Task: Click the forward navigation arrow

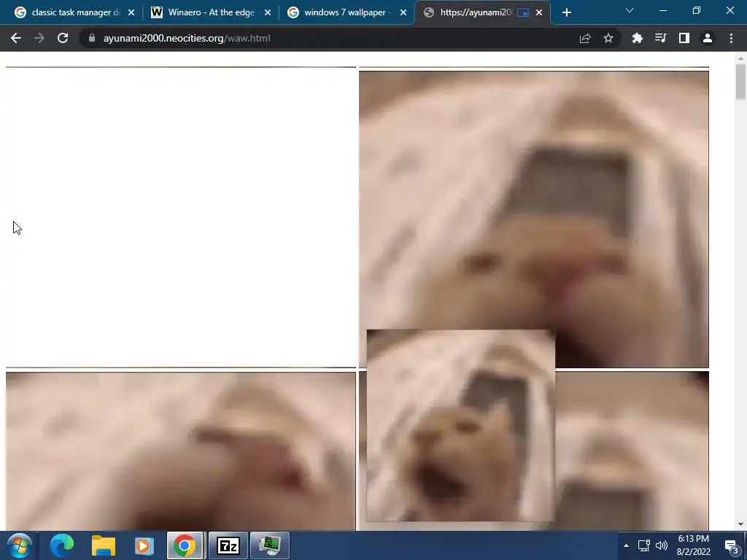Action: coord(39,38)
